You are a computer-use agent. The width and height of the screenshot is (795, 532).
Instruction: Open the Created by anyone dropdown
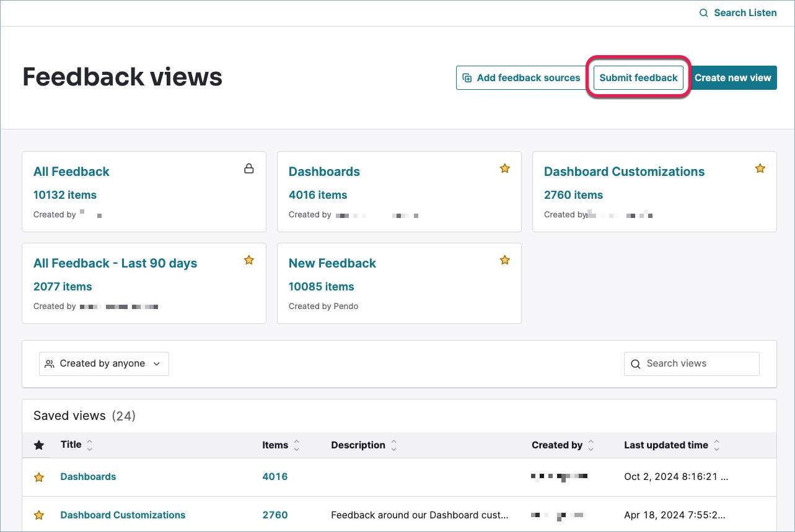click(x=104, y=364)
